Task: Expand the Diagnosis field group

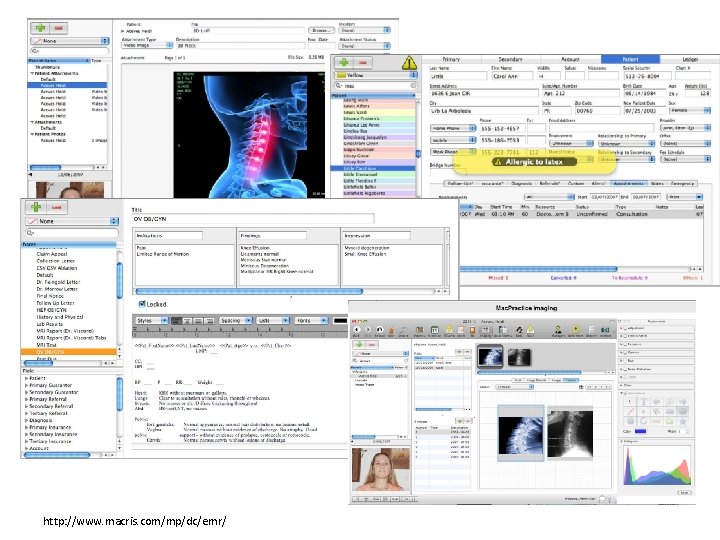Action: click(26, 420)
